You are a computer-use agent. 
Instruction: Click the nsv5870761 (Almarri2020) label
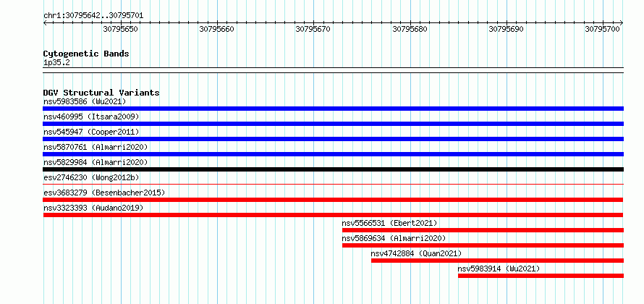pos(96,147)
